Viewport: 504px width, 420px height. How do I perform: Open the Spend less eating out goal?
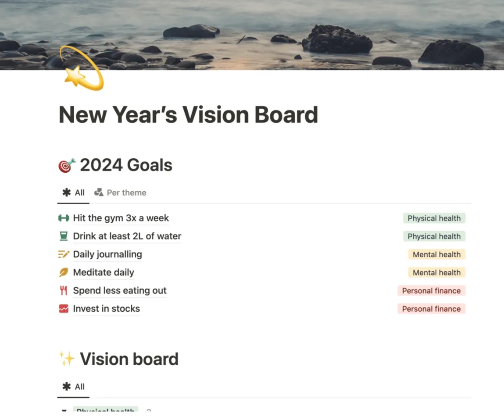click(x=119, y=291)
